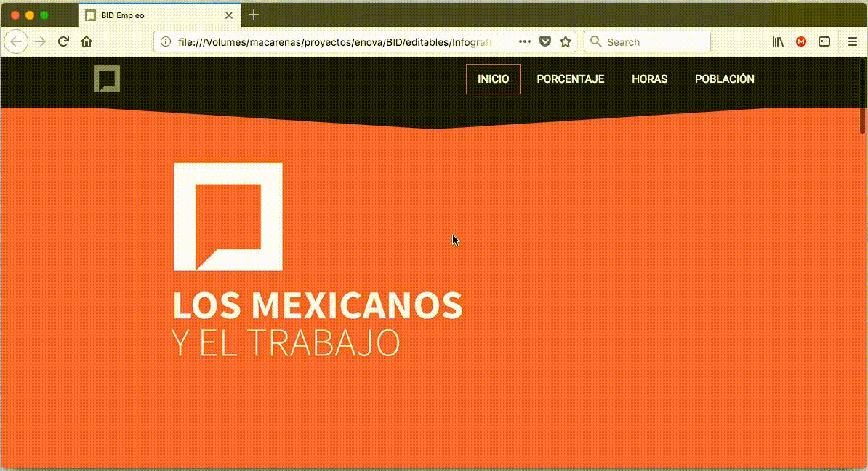Go to the POBLACIÓN section
The image size is (868, 471).
[724, 79]
